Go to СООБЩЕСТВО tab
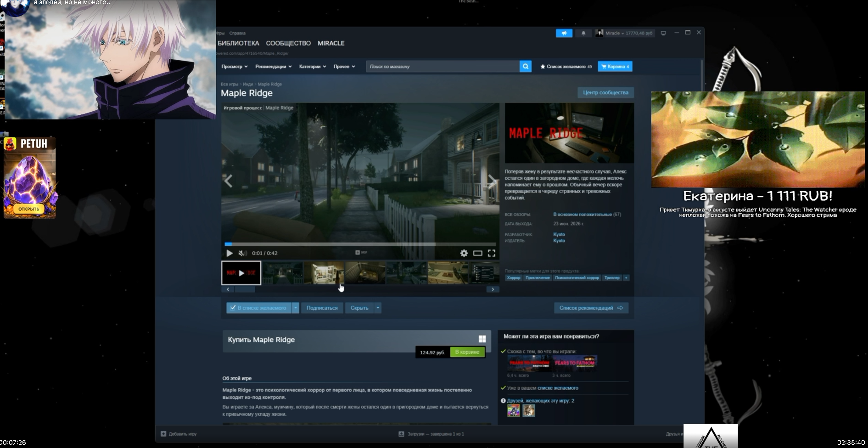This screenshot has height=448, width=868. [x=288, y=43]
